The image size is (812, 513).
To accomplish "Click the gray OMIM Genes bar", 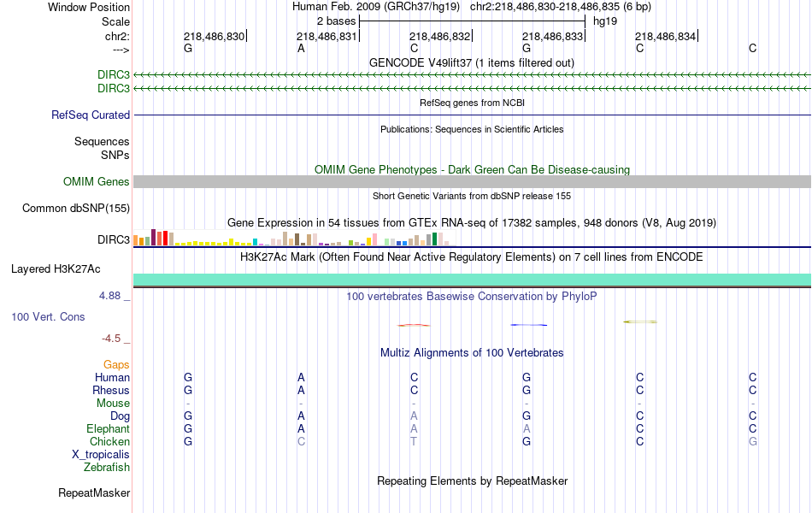I will pos(472,181).
